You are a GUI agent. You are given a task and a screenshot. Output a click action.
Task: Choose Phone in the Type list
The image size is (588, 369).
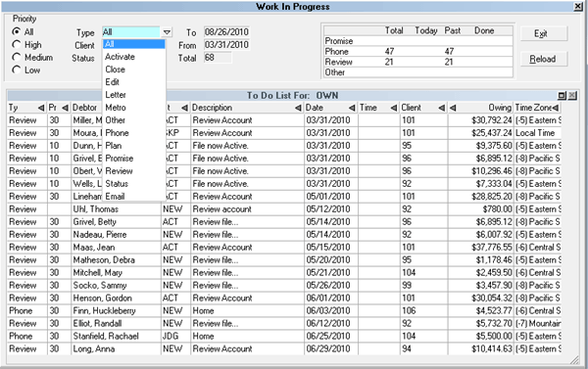point(134,133)
